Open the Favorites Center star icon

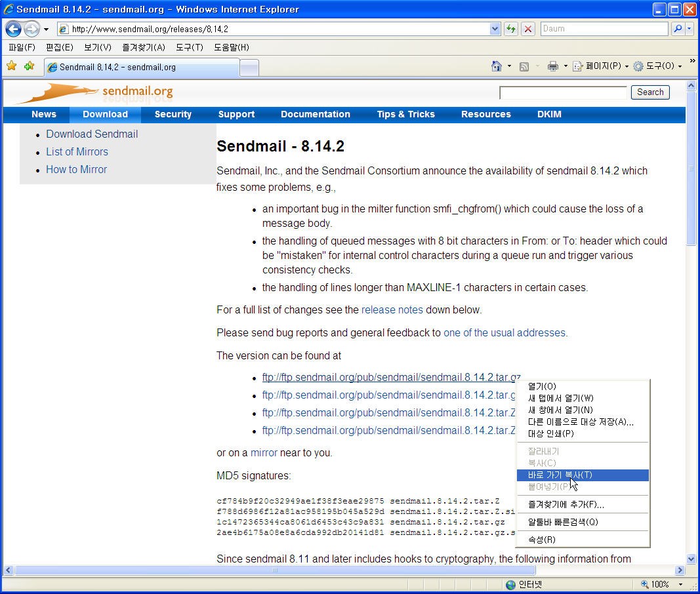coord(12,66)
